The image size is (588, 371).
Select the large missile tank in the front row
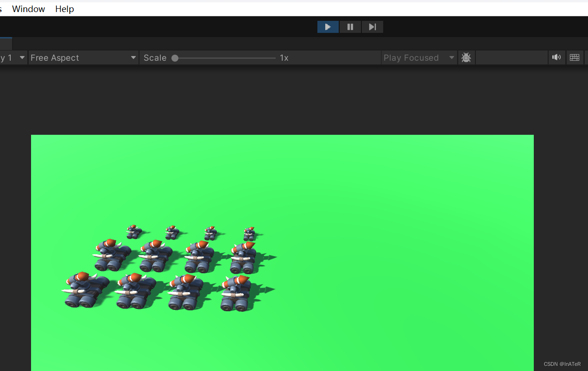pos(83,289)
